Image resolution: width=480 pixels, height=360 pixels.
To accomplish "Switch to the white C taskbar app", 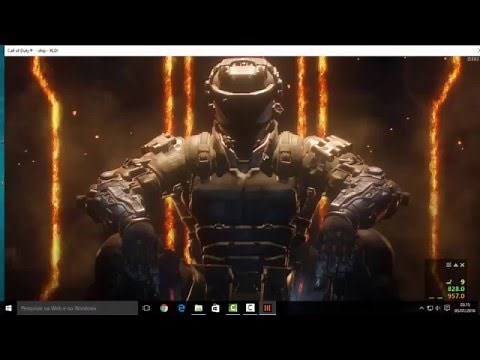I will (250, 308).
